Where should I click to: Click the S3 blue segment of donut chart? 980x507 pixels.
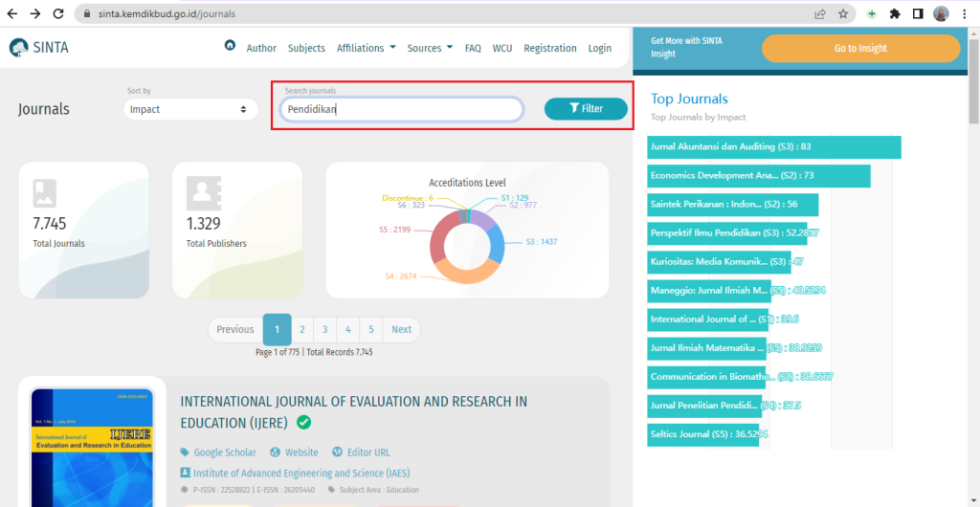[x=497, y=242]
